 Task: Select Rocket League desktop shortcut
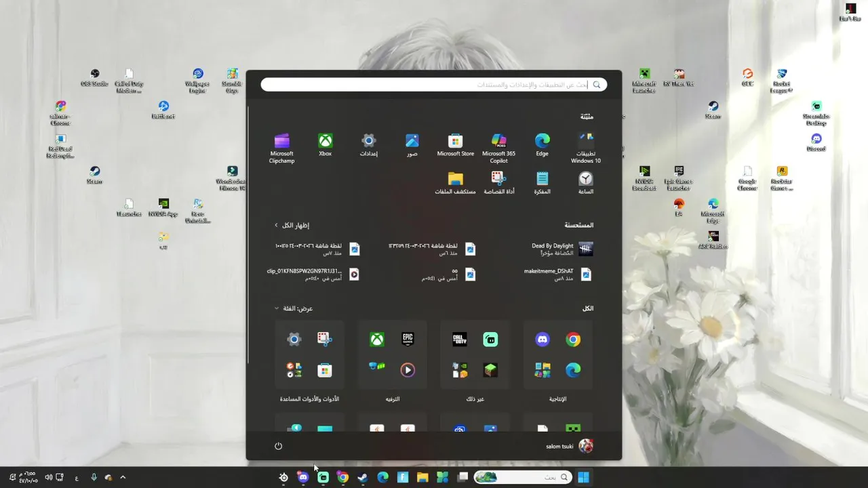click(x=782, y=81)
